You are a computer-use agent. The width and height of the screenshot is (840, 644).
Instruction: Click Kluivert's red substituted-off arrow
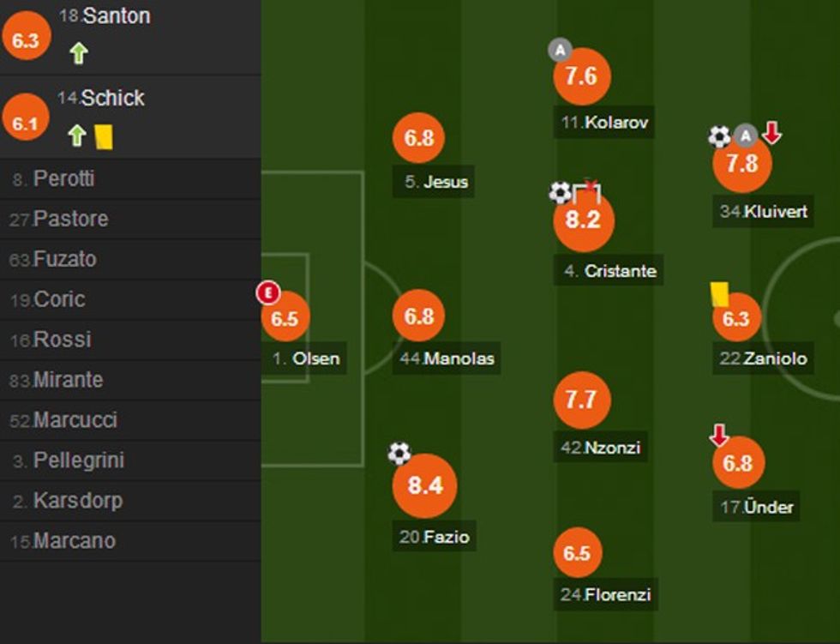[x=771, y=133]
